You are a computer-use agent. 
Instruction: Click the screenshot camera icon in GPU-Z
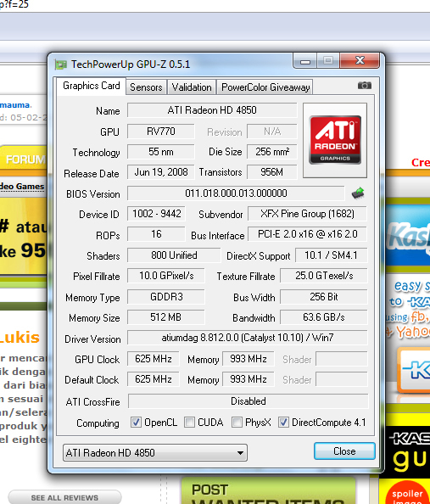(x=365, y=86)
